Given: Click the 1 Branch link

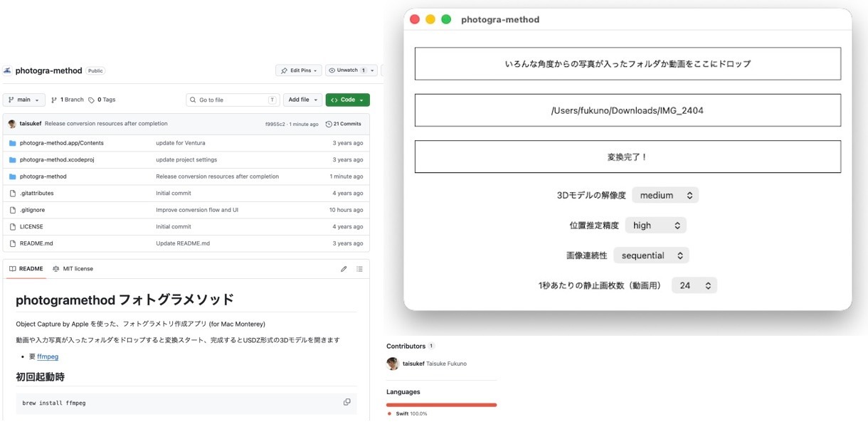Looking at the screenshot, I should coord(68,100).
